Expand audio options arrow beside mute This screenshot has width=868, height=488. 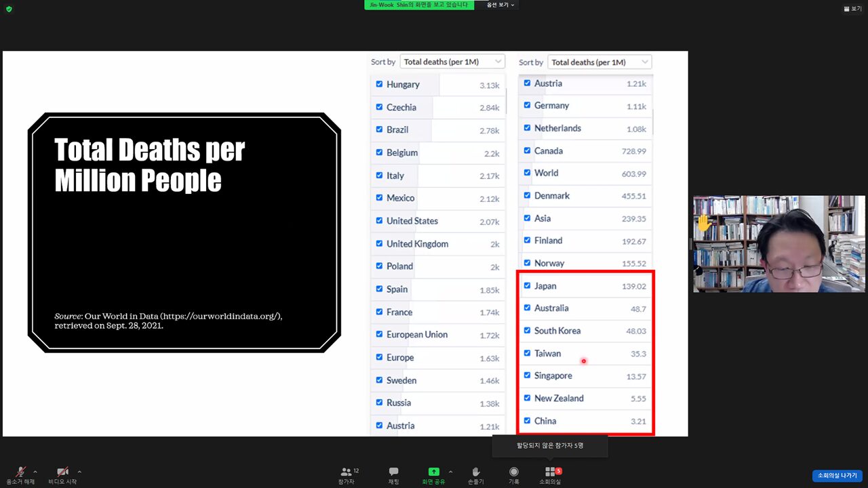35,472
